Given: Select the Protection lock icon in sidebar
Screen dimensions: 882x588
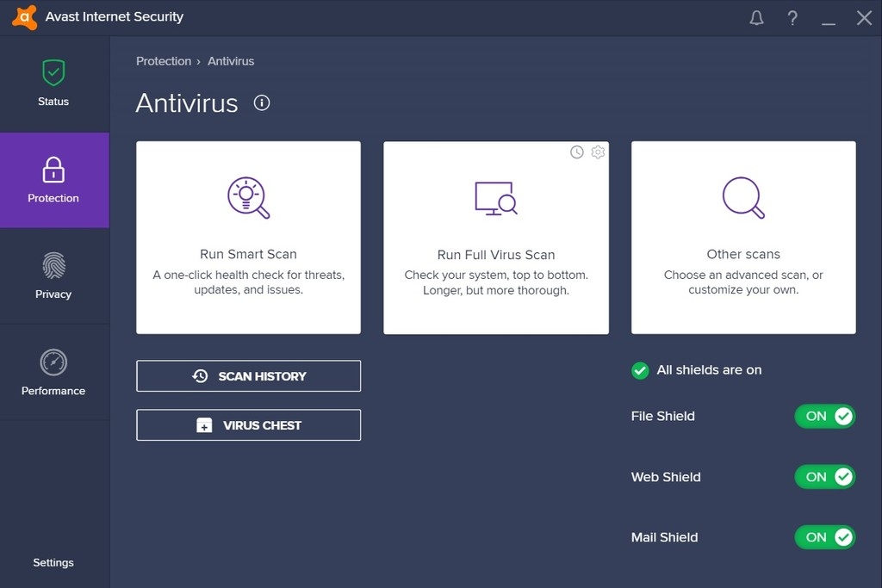Looking at the screenshot, I should (x=53, y=169).
